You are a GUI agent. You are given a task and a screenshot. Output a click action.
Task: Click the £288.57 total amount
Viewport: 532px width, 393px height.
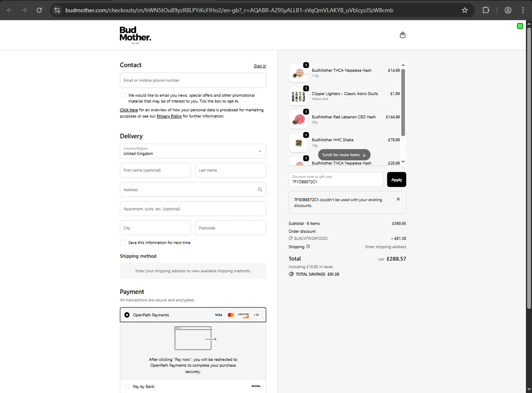point(396,259)
